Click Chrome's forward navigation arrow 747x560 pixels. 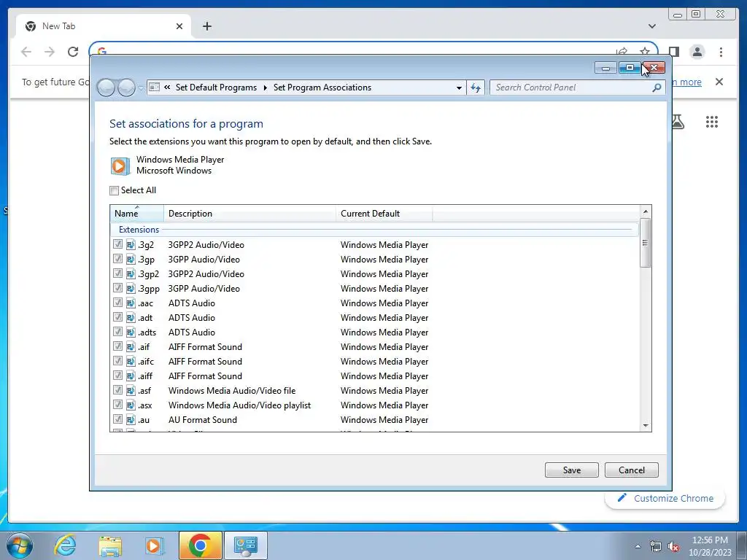coord(50,52)
